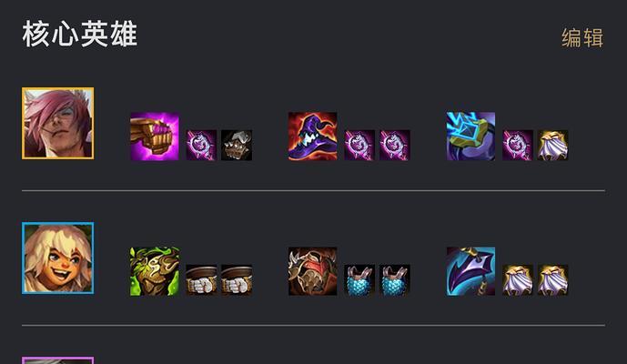Select the Ionic Spark item icon
The height and width of the screenshot is (364, 627).
tap(470, 136)
